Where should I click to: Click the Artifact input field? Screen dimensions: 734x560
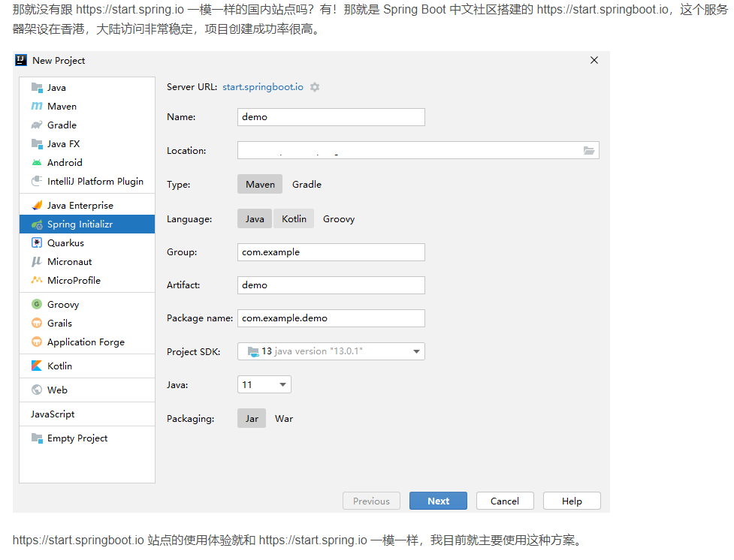tap(331, 285)
